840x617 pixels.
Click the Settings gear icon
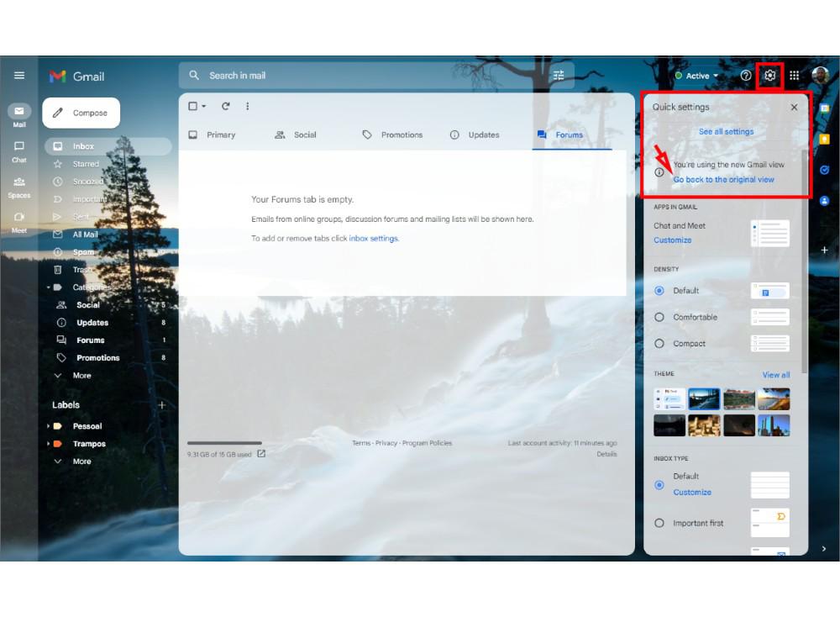[x=769, y=76]
